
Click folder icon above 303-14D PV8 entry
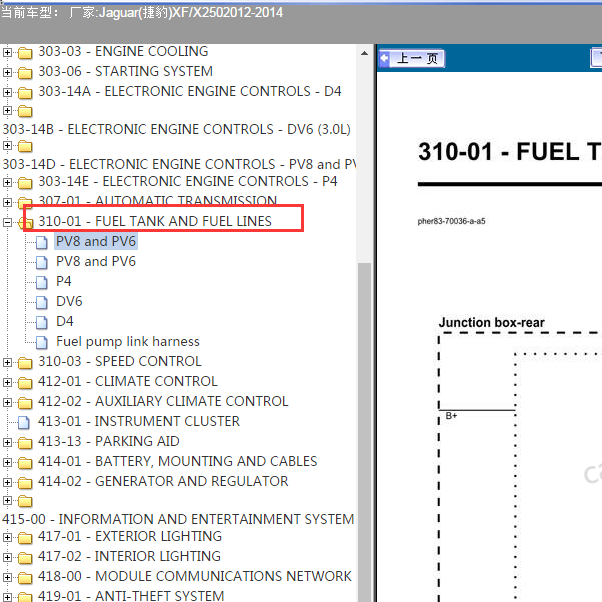coord(25,146)
